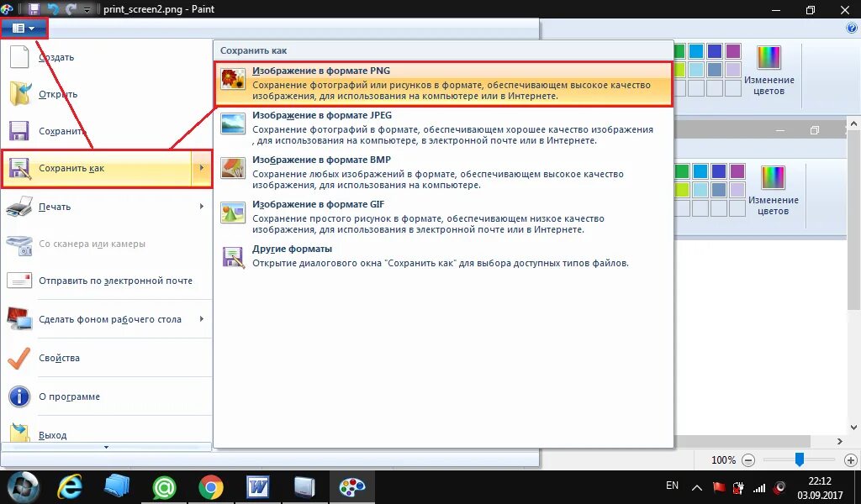Click the zoom out minus button
This screenshot has height=504, width=861.
747,460
